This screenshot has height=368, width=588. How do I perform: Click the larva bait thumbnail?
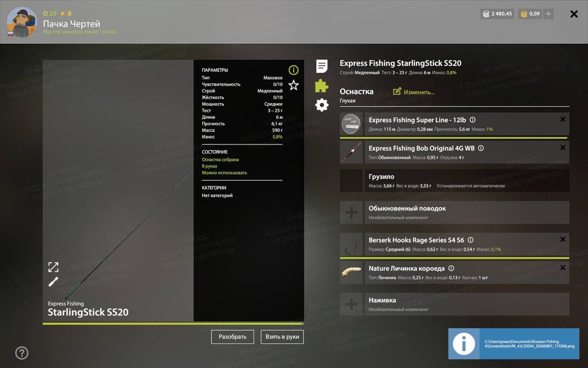351,272
